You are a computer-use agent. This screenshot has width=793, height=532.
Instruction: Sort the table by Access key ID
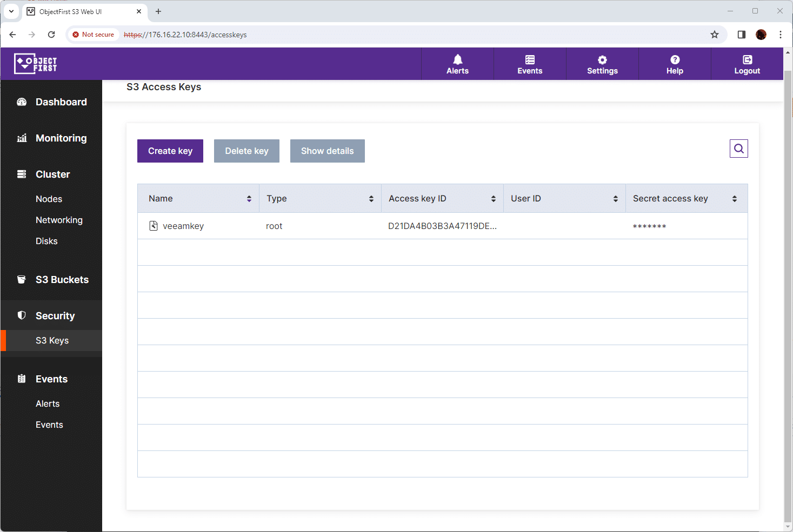[494, 199]
